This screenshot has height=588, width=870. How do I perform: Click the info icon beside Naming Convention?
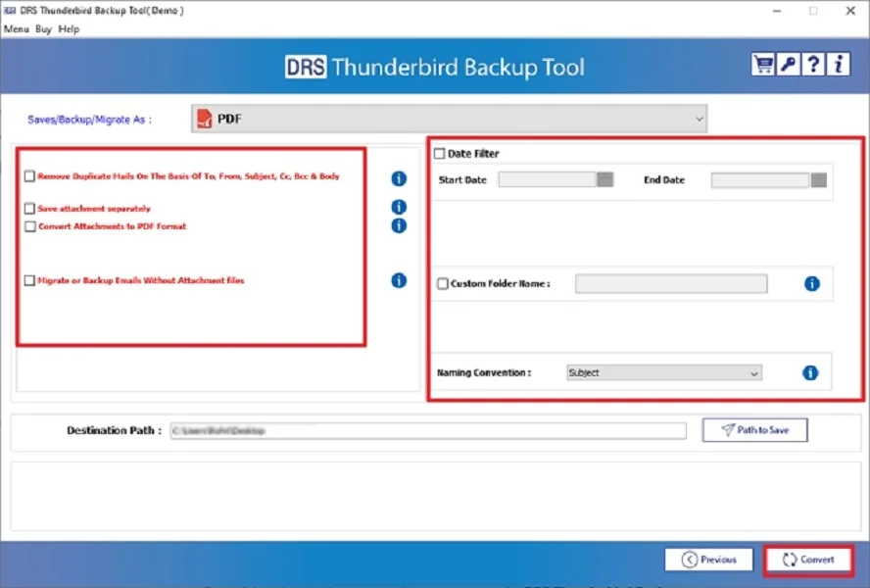click(x=810, y=372)
